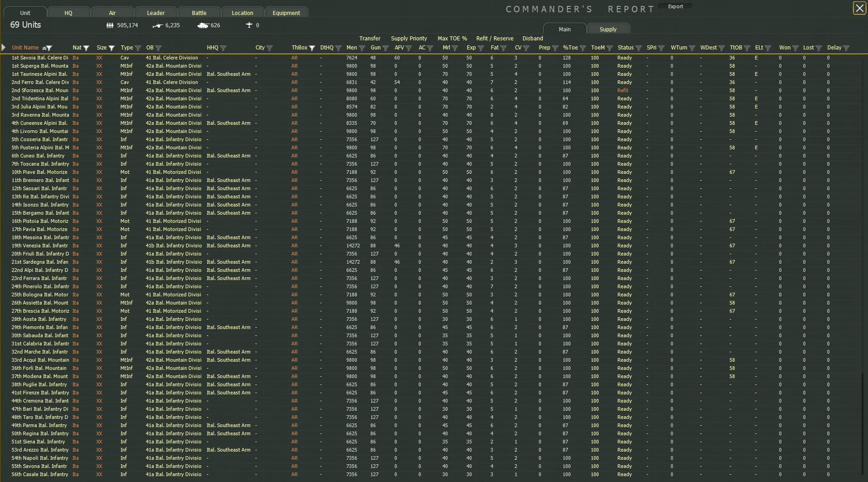Open the filter funnel for Status column
The image size is (868, 482).
[639, 48]
